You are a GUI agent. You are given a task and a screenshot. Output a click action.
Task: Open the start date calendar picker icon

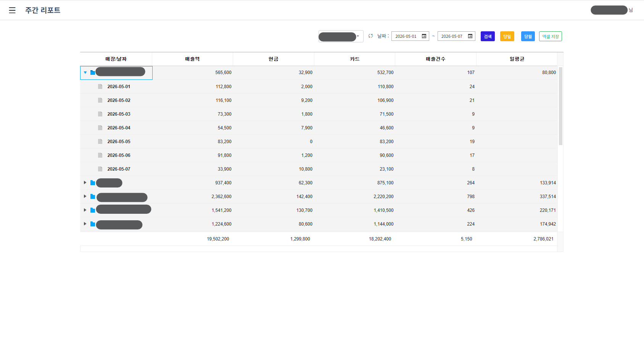pos(424,36)
